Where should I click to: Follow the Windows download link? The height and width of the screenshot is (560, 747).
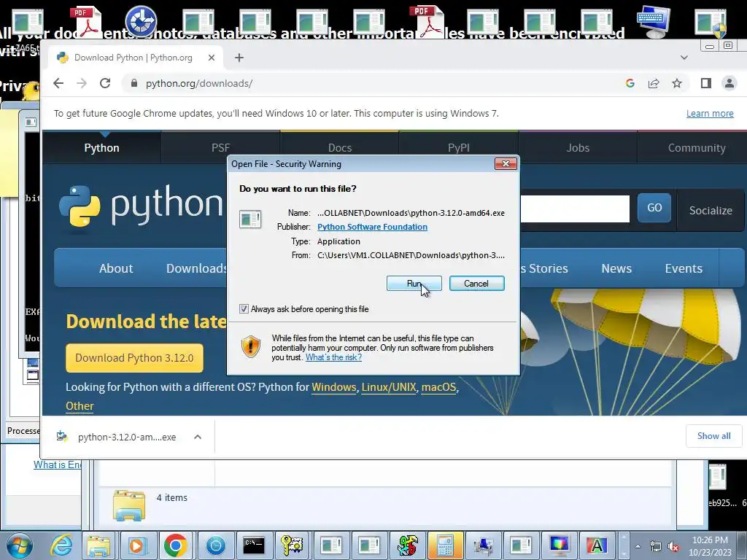pyautogui.click(x=333, y=387)
